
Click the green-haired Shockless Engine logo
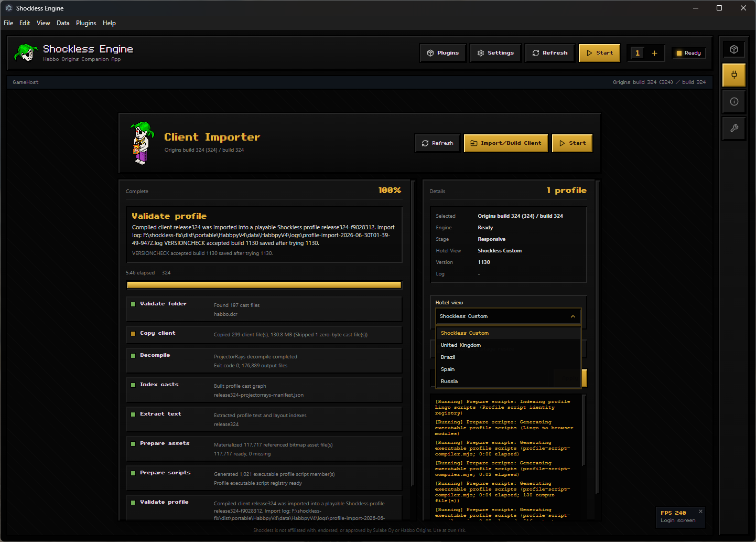26,52
